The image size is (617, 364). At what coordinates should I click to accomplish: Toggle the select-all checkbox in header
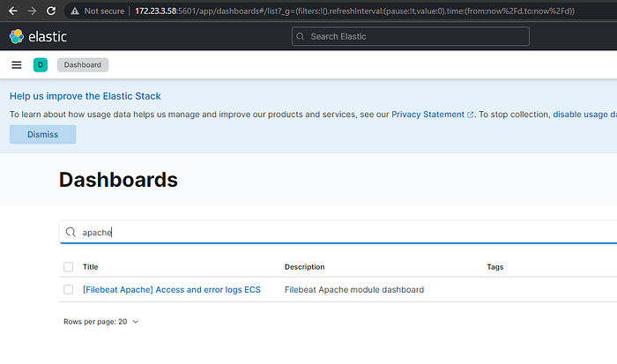click(69, 267)
